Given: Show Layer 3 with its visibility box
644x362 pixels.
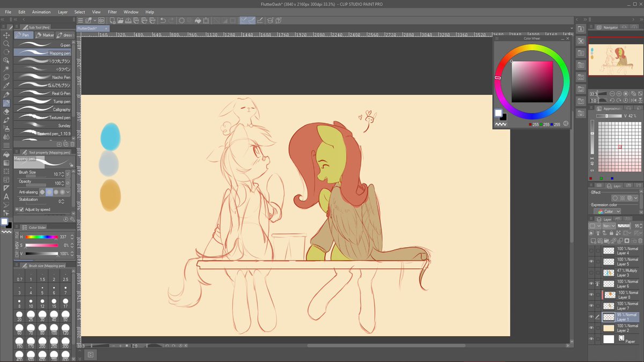Looking at the screenshot, I should click(x=591, y=272).
